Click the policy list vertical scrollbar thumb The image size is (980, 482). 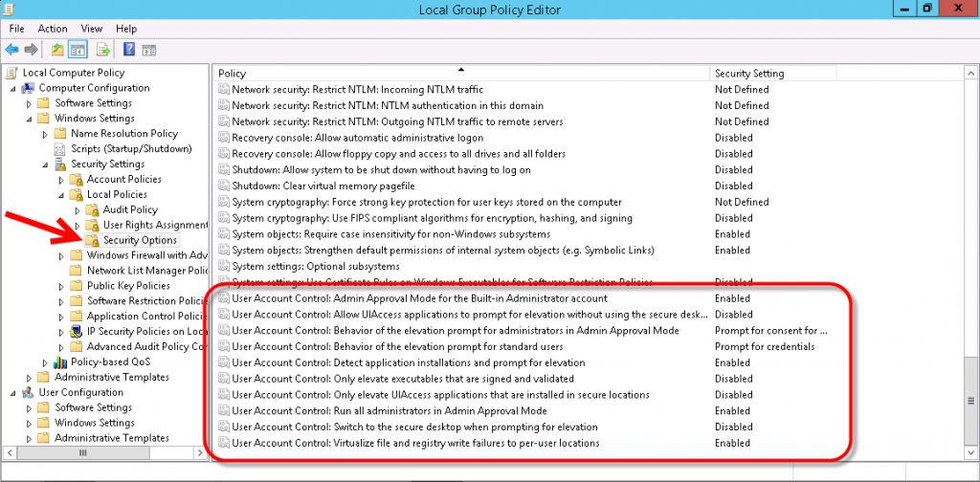[x=971, y=401]
